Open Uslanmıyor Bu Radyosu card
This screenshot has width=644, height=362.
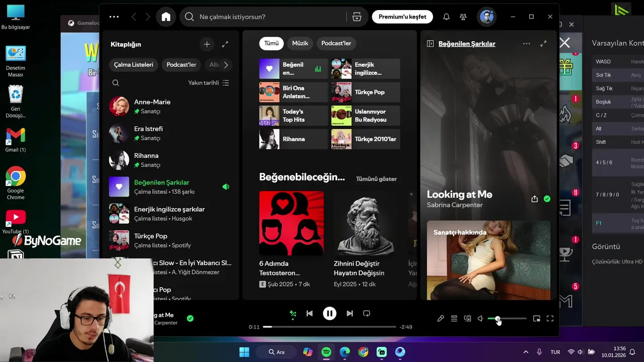coord(366,116)
